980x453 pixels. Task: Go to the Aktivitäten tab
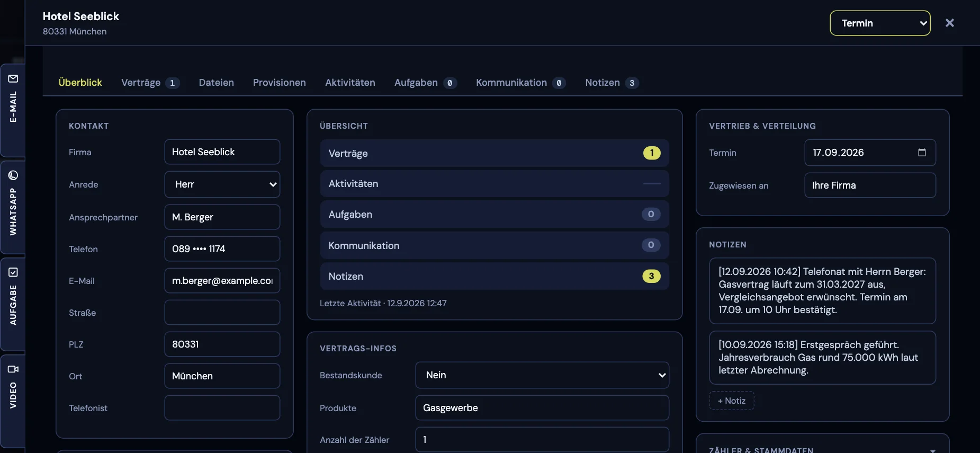[350, 83]
